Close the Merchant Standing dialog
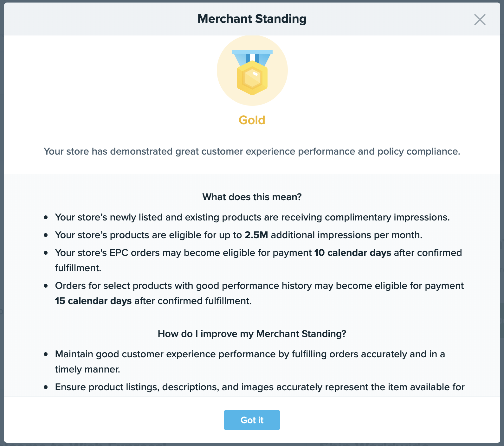 (480, 20)
